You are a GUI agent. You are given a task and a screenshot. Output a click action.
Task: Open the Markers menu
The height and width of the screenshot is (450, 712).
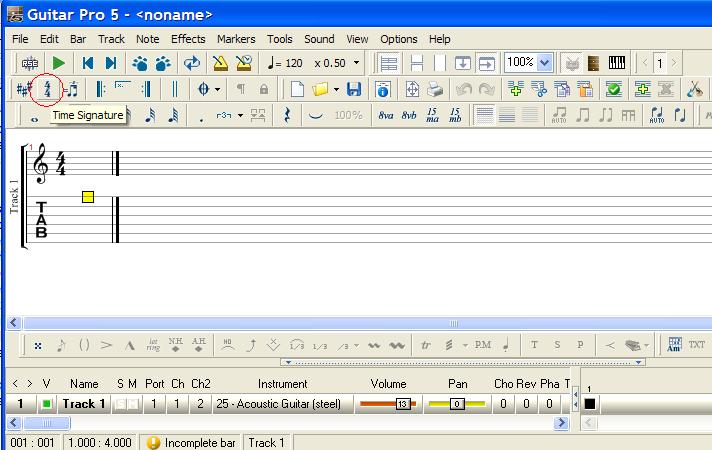(236, 39)
